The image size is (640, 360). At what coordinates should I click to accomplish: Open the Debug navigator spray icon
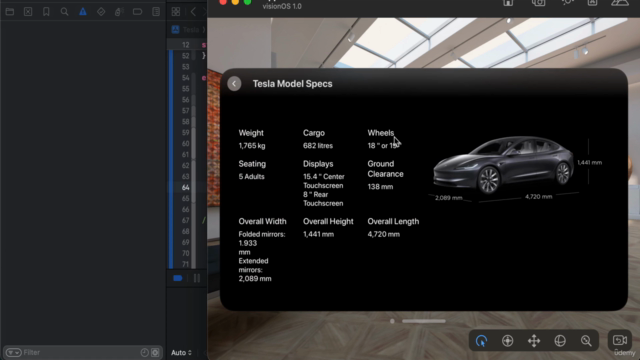(119, 11)
